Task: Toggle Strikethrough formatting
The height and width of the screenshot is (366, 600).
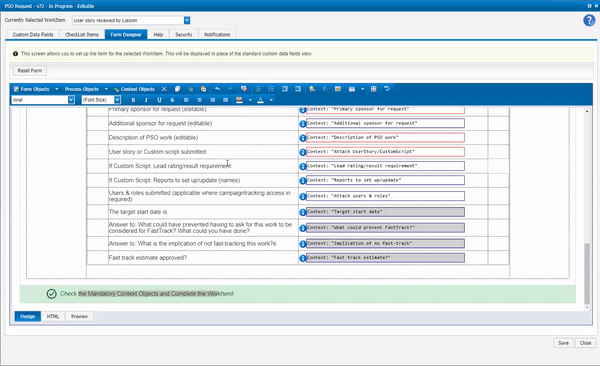Action: (x=172, y=100)
